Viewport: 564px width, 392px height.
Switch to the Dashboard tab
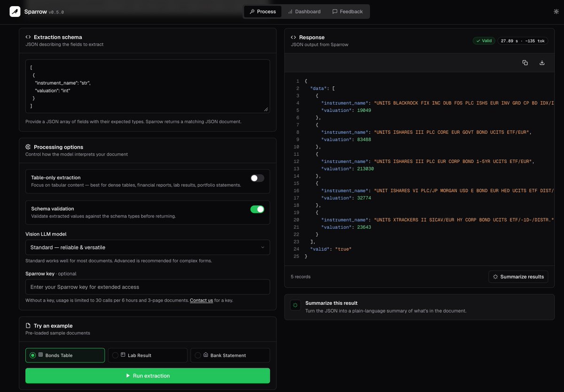pos(304,12)
